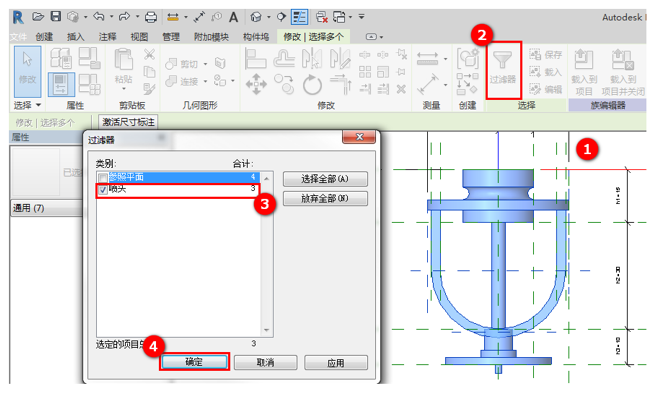Click the filter list scrollbar down arrow
The height and width of the screenshot is (397, 658).
tap(266, 330)
